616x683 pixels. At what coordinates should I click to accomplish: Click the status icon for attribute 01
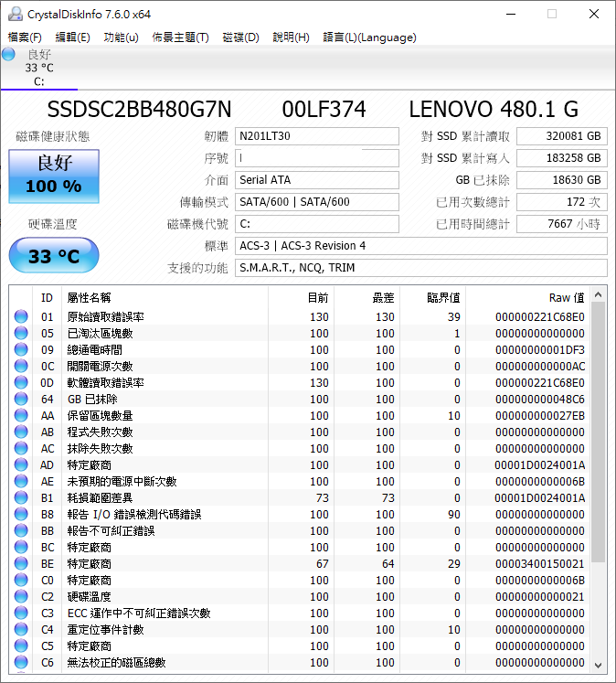tap(21, 316)
